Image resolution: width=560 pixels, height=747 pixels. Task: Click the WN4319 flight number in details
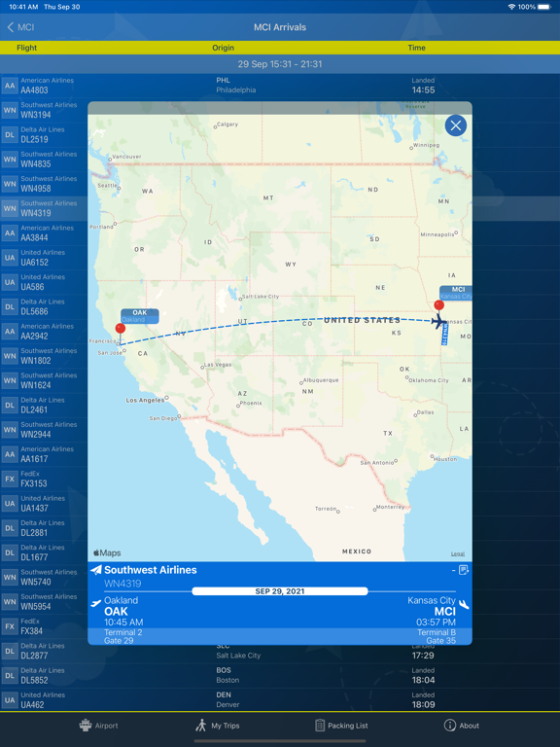[122, 584]
